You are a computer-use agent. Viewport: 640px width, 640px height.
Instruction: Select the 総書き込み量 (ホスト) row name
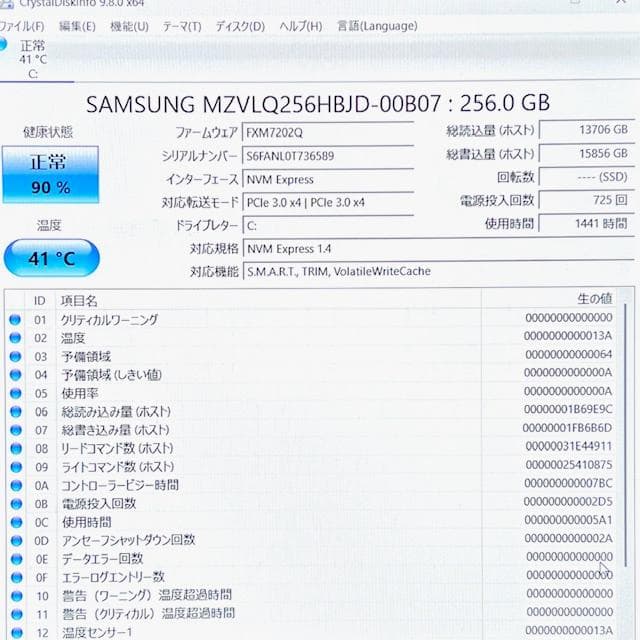coord(116,430)
